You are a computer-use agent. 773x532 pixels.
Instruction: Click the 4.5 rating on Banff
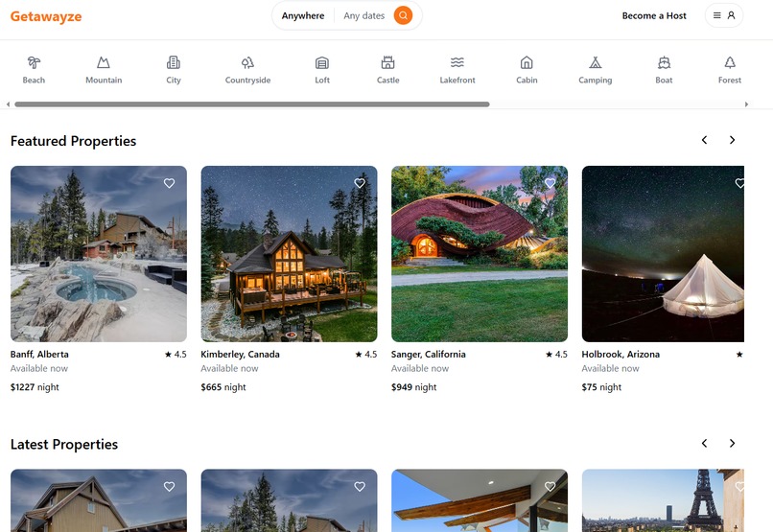pos(176,354)
